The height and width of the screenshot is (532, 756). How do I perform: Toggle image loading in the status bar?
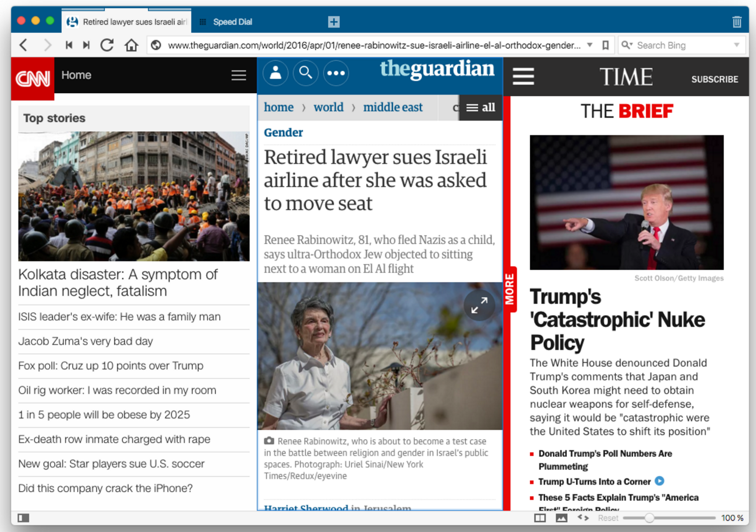click(561, 518)
